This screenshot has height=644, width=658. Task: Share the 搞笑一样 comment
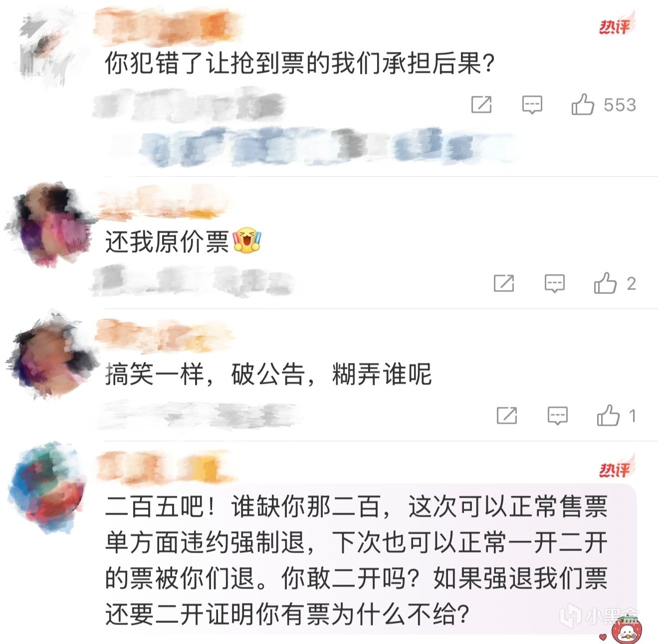click(507, 415)
